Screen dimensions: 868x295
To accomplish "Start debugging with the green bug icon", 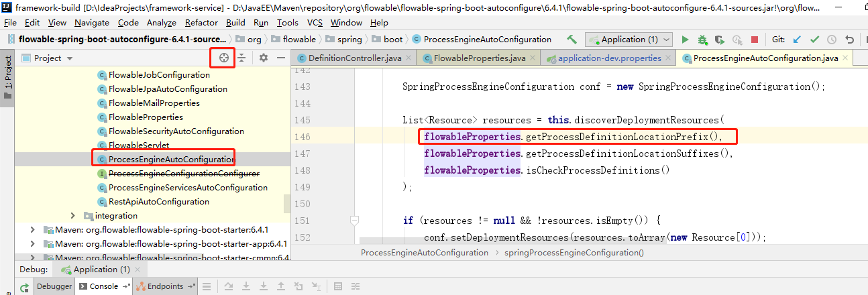I will [x=702, y=40].
